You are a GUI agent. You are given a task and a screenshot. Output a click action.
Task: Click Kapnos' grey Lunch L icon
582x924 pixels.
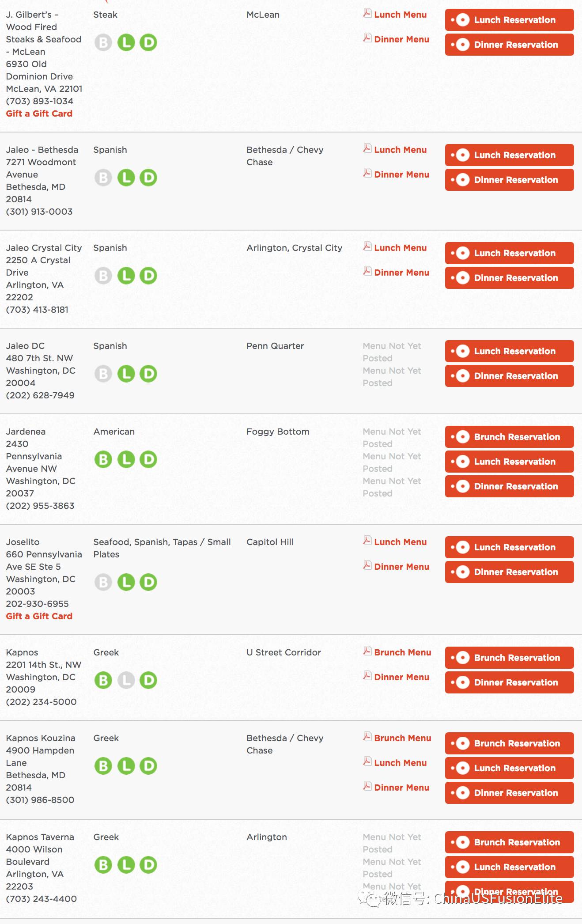pyautogui.click(x=126, y=680)
